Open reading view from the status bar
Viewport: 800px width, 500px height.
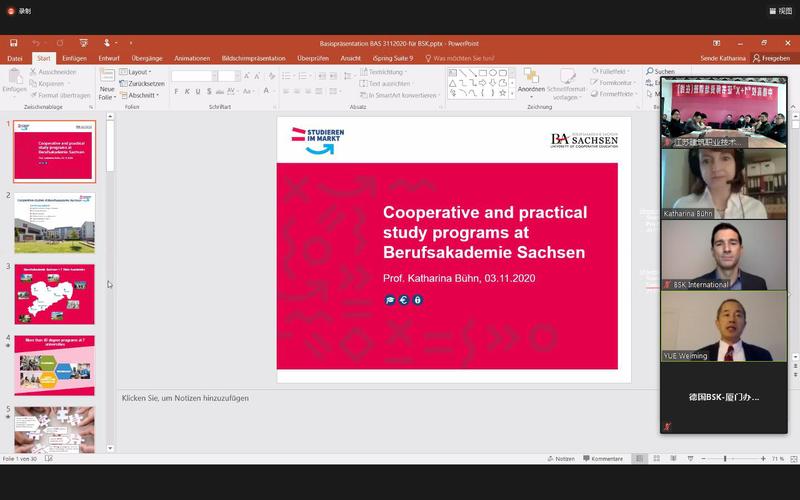click(x=672, y=458)
